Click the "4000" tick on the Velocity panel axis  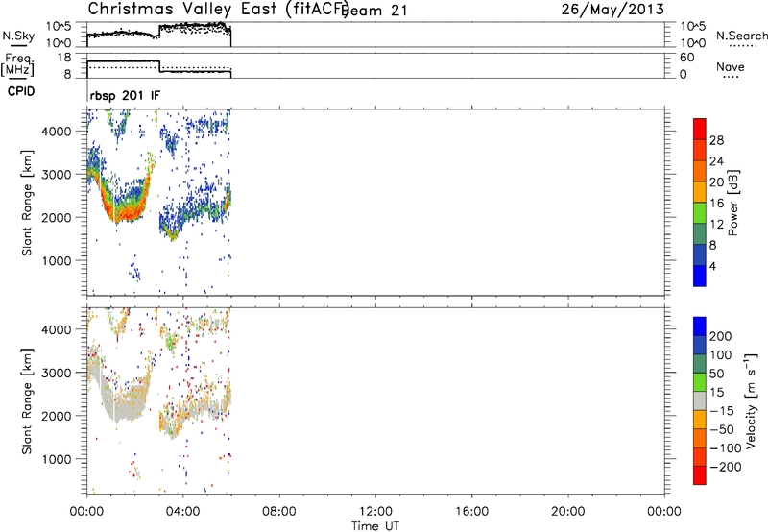pyautogui.click(x=57, y=329)
